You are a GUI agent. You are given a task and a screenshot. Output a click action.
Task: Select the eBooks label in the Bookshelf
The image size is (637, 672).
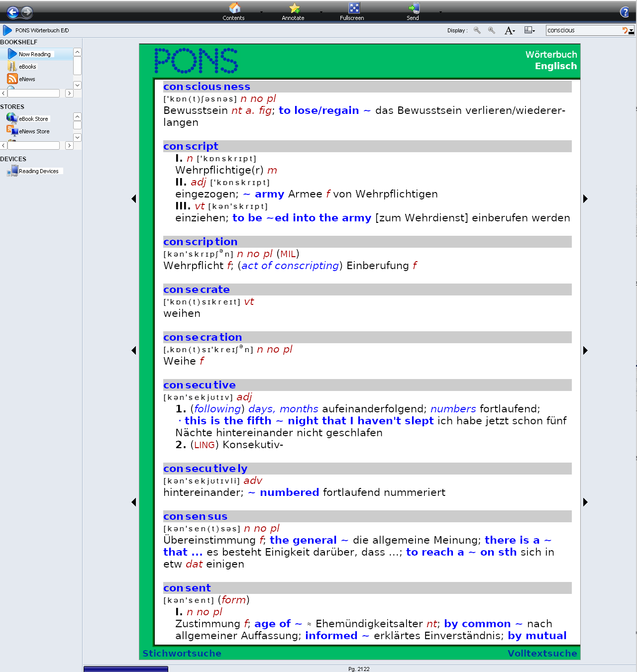[28, 67]
